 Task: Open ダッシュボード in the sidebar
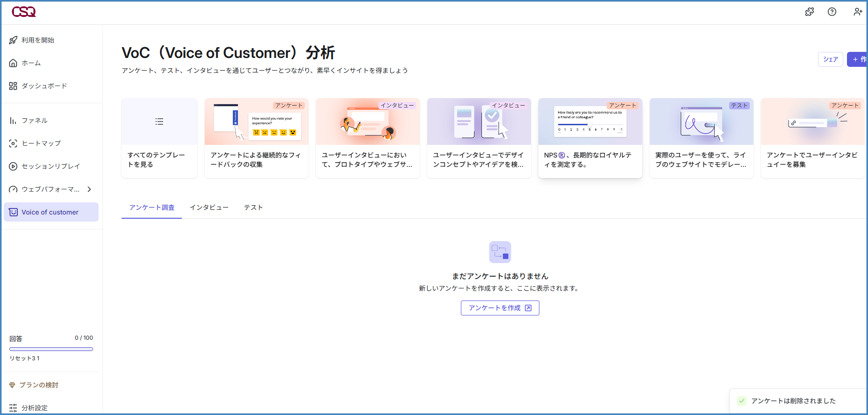point(51,86)
